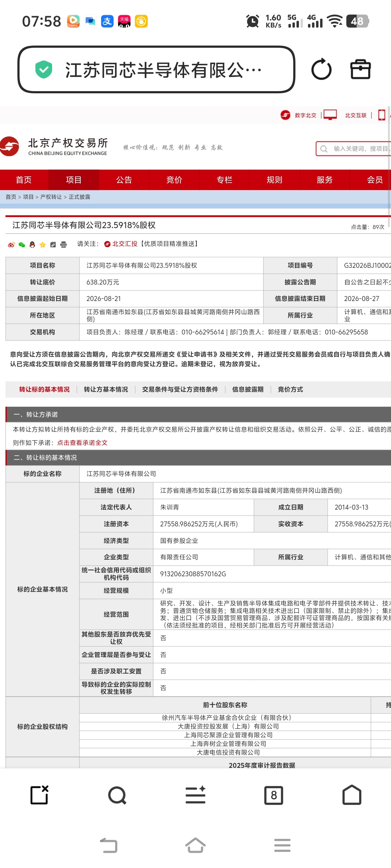Select shareholder 上海同芯聚源企业管理有限公司 row
This screenshot has width=391, height=868.
pyautogui.click(x=225, y=735)
